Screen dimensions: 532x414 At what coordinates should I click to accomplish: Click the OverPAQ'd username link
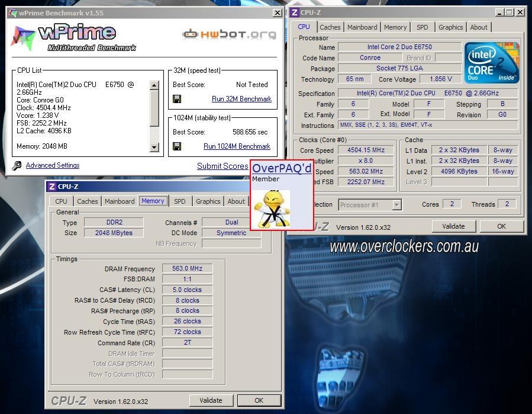(282, 168)
